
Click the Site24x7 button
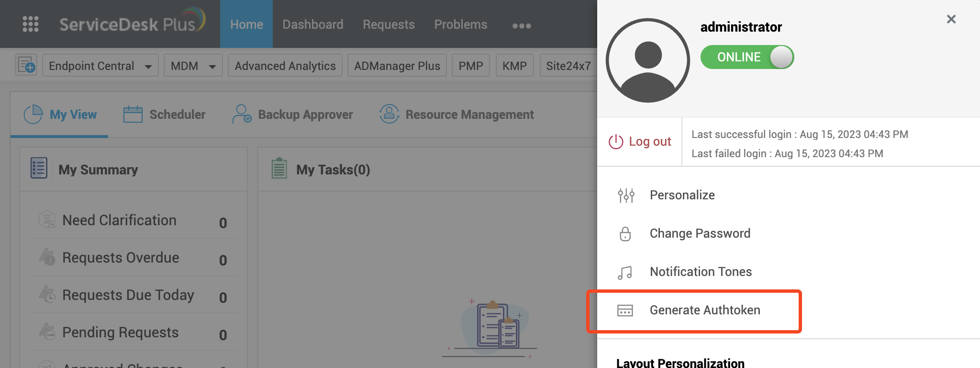tap(568, 66)
